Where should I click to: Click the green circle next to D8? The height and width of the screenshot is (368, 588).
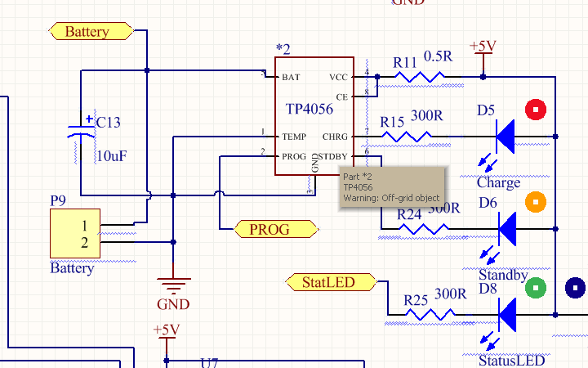536,287
